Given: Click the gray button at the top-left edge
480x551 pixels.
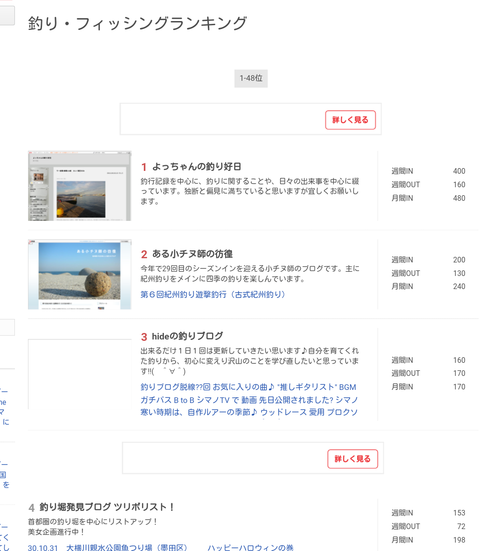Looking at the screenshot, I should click(7, 15).
